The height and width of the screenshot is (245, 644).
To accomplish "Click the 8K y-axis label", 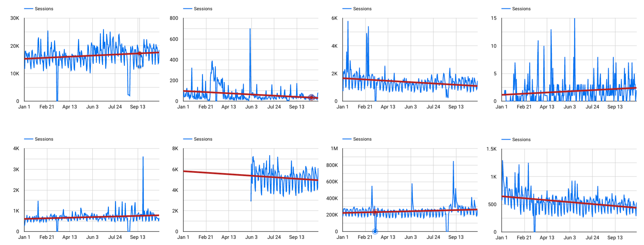I will click(175, 149).
